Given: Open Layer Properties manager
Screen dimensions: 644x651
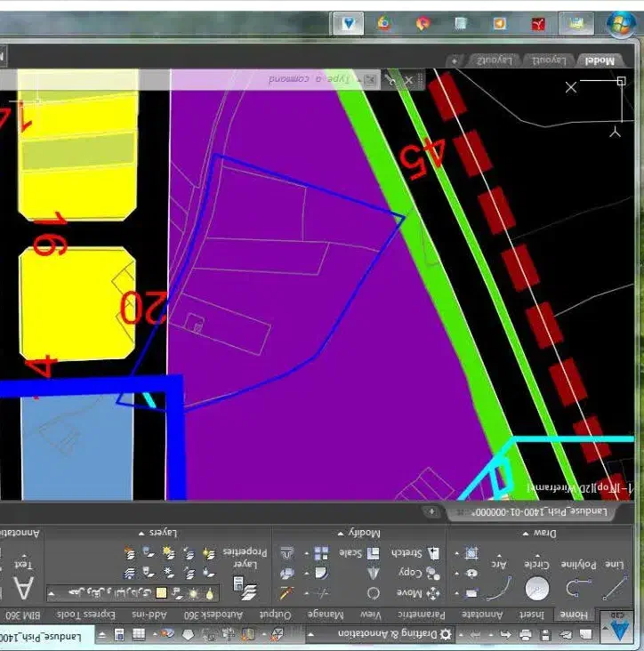Looking at the screenshot, I should pyautogui.click(x=244, y=583).
